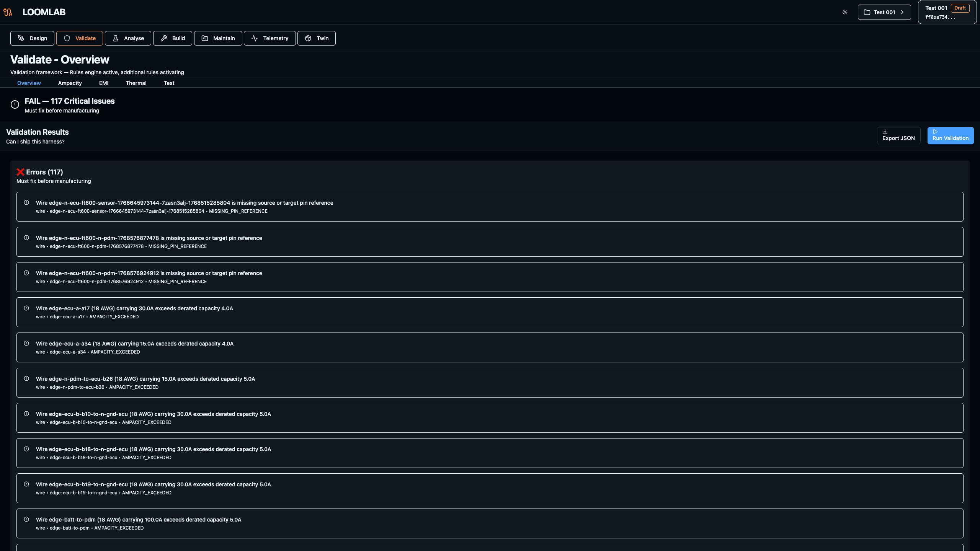Click the Validate shield icon

click(67, 38)
